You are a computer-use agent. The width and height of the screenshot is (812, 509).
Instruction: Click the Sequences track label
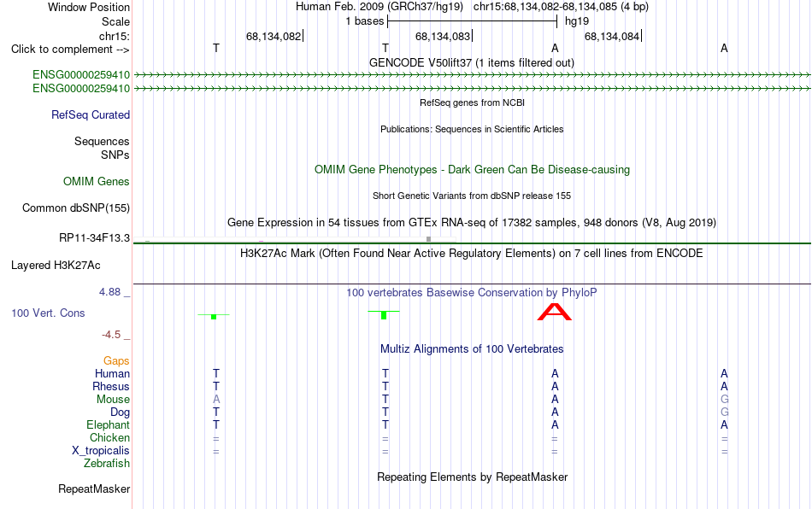point(102,141)
